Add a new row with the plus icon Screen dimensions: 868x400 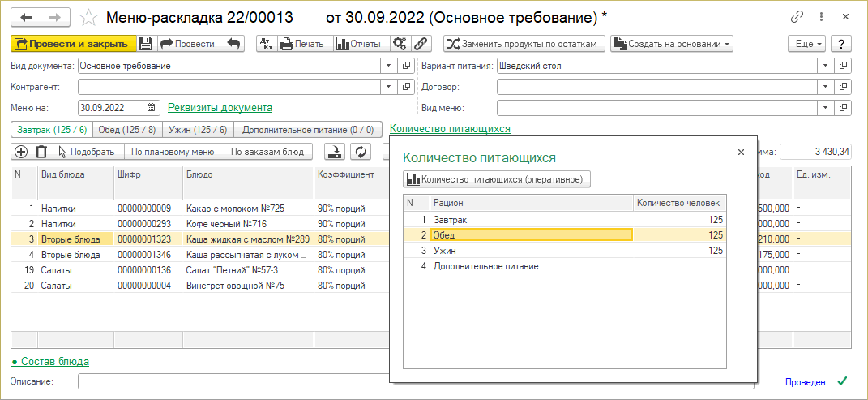(x=20, y=151)
